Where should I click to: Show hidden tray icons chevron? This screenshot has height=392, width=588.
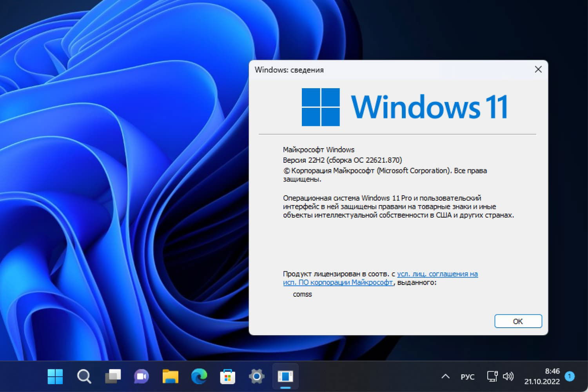445,377
